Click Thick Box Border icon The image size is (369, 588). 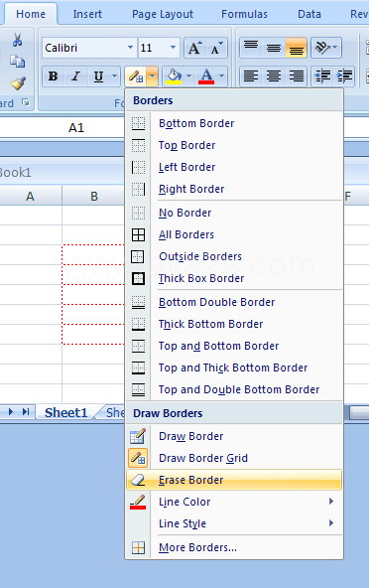tap(138, 278)
